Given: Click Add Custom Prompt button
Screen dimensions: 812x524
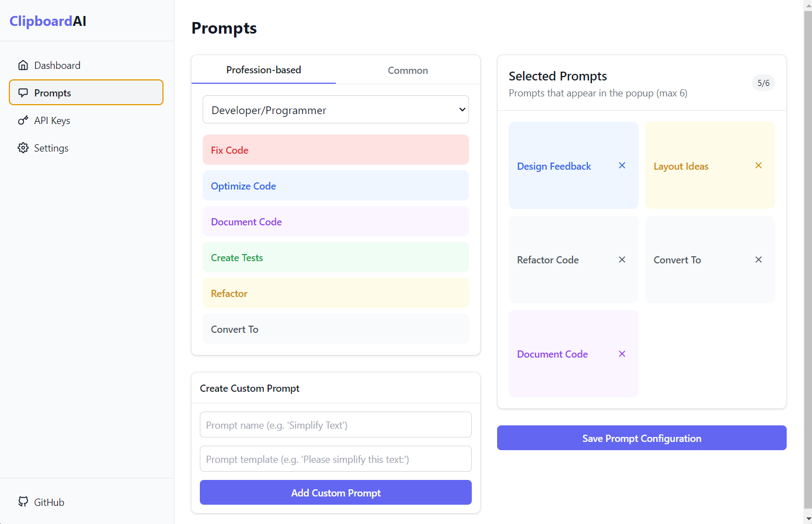Looking at the screenshot, I should pos(336,493).
